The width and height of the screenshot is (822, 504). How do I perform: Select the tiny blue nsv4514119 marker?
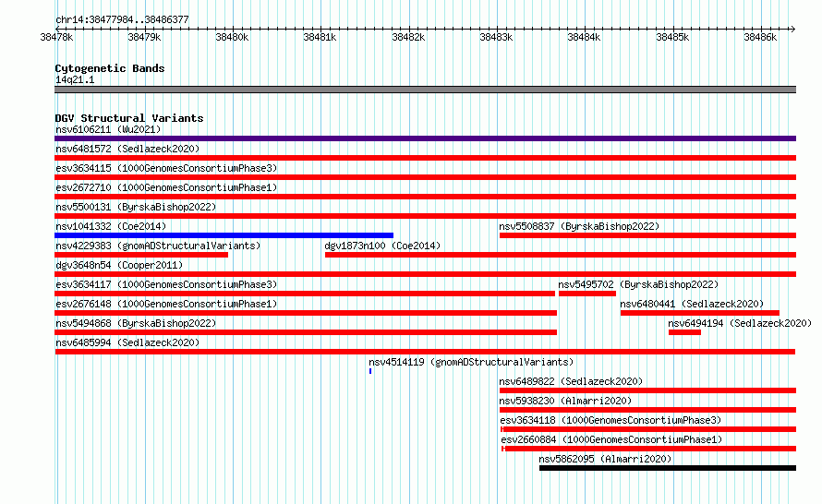(370, 371)
